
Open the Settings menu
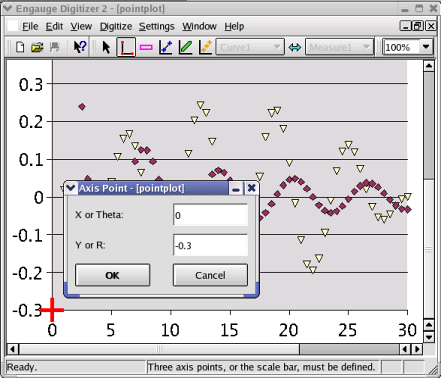156,26
